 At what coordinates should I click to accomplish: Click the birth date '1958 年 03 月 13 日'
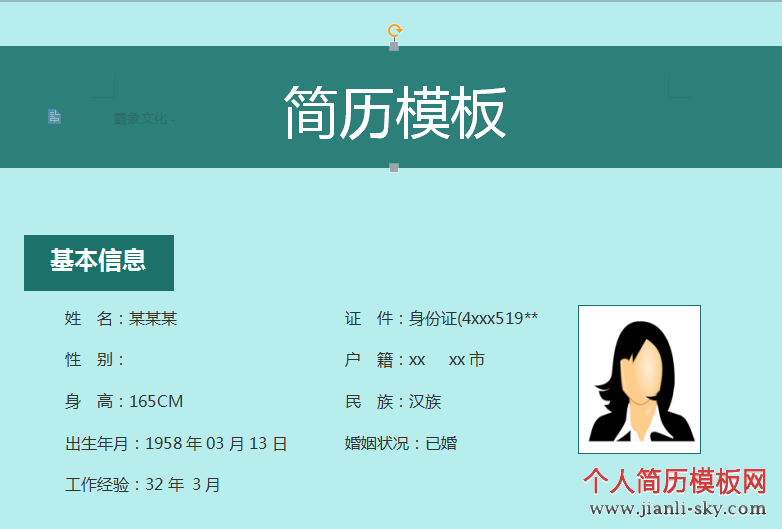coord(216,443)
